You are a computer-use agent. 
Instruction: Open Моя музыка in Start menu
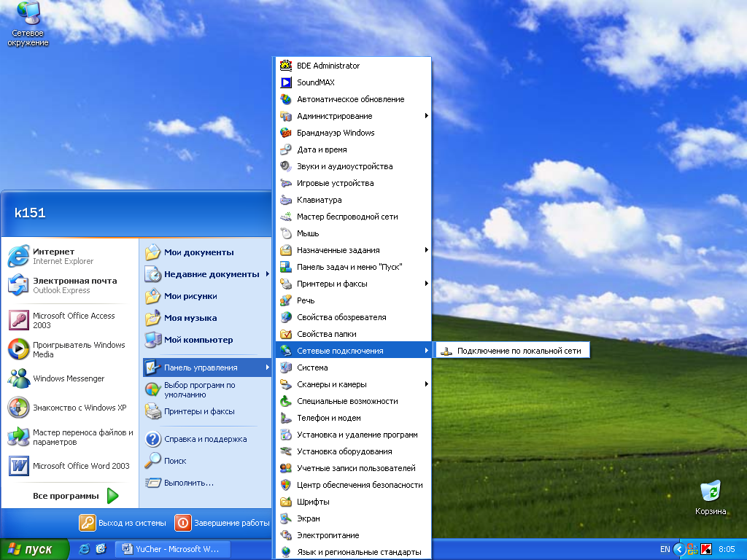coord(206,318)
